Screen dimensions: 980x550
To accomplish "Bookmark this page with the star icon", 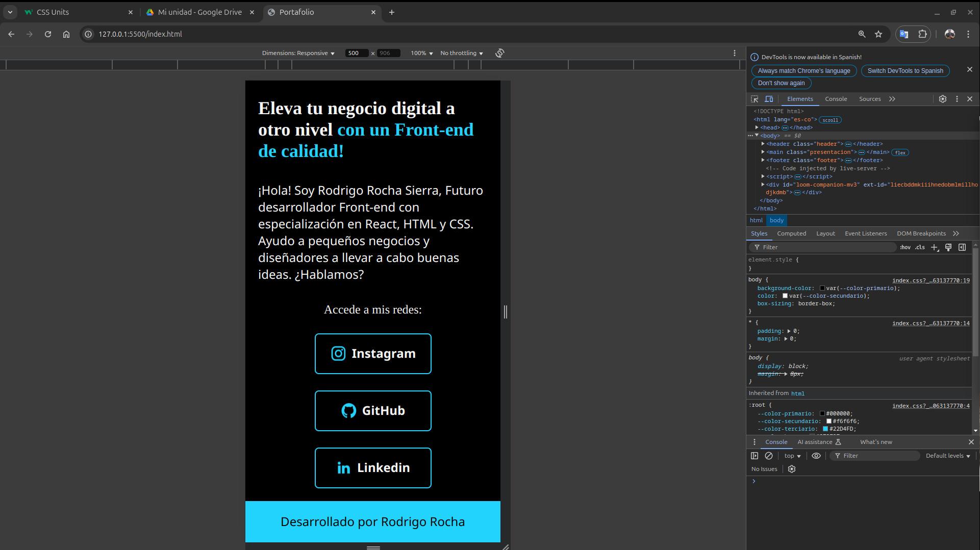I will coord(878,34).
